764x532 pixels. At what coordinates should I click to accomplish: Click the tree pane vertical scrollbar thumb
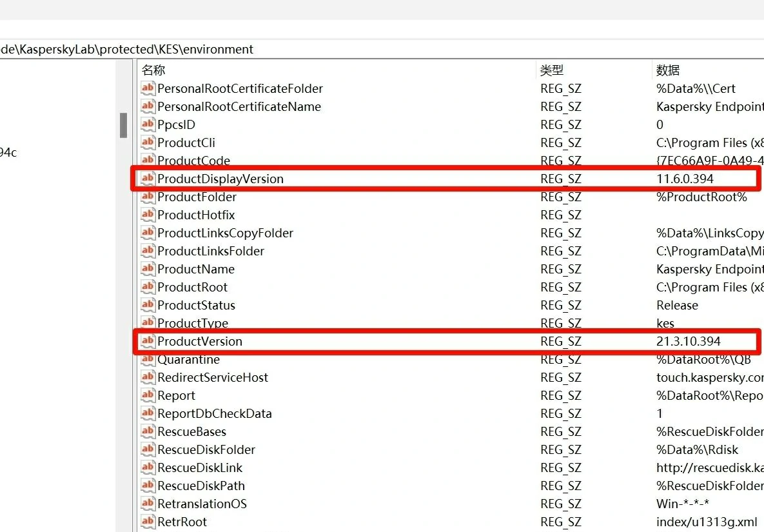point(123,125)
